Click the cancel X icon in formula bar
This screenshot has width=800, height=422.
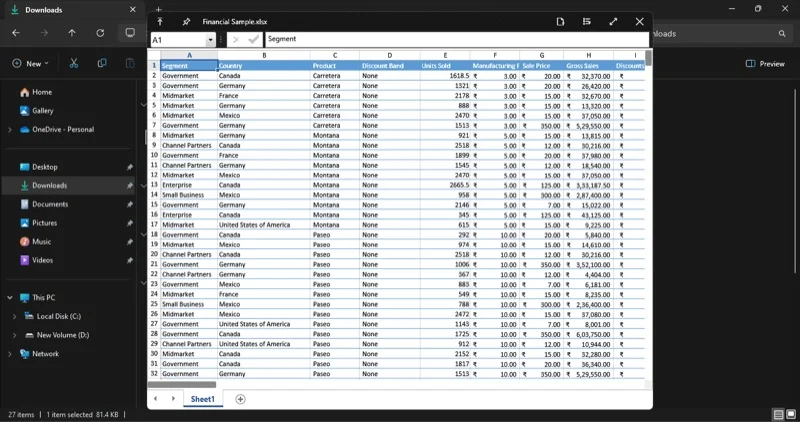pos(235,39)
